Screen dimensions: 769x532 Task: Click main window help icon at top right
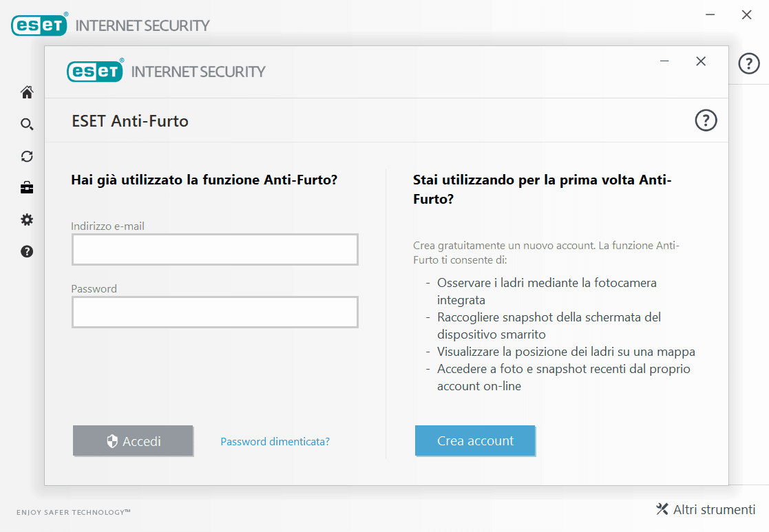tap(749, 64)
